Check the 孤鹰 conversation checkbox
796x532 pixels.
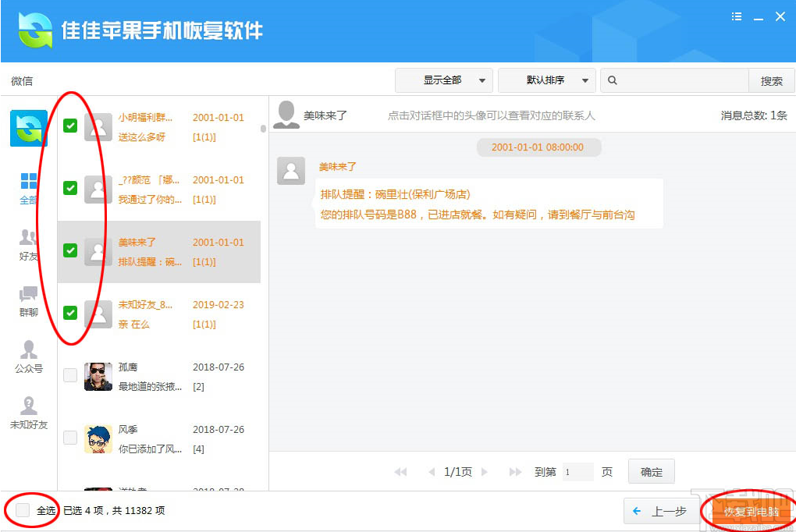click(x=70, y=375)
